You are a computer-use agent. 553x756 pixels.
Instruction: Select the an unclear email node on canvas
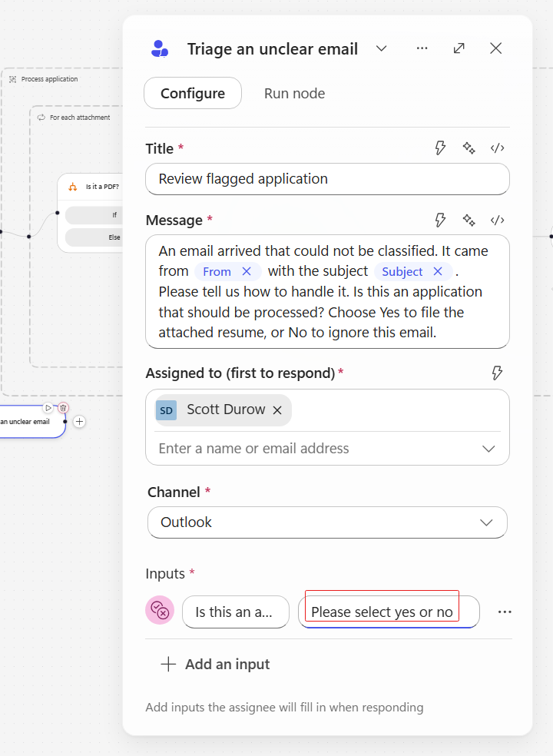coord(31,422)
